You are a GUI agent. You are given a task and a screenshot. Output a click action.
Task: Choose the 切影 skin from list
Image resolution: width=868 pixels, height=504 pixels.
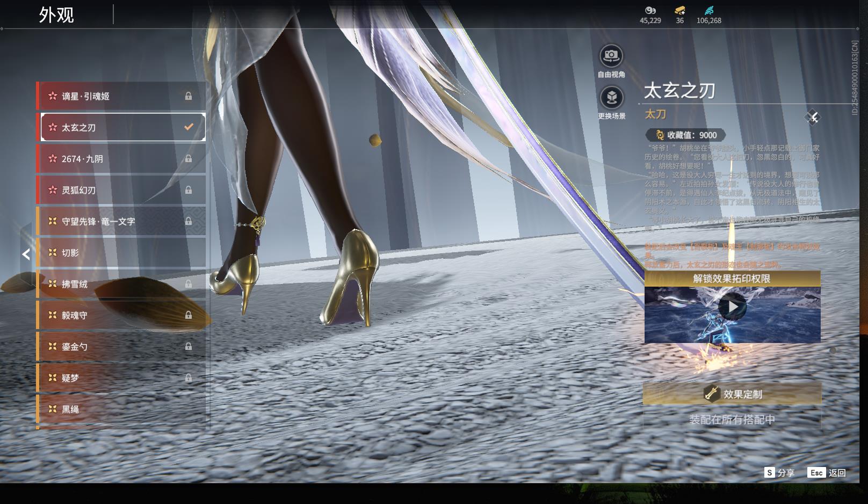coord(121,253)
